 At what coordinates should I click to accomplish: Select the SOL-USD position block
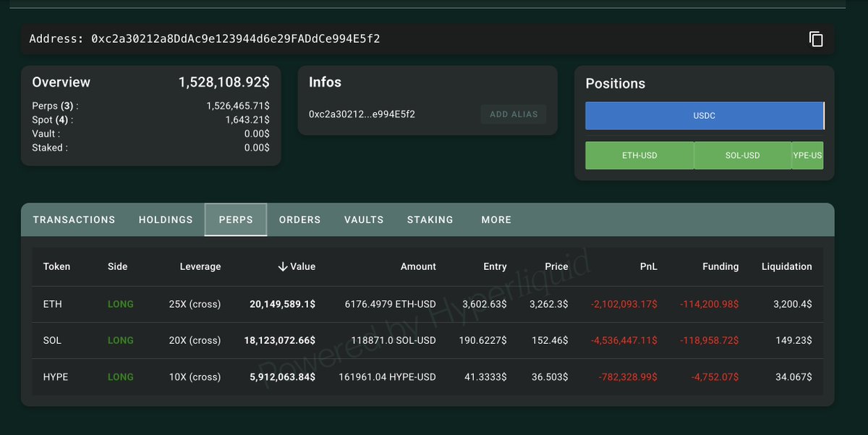coord(742,155)
